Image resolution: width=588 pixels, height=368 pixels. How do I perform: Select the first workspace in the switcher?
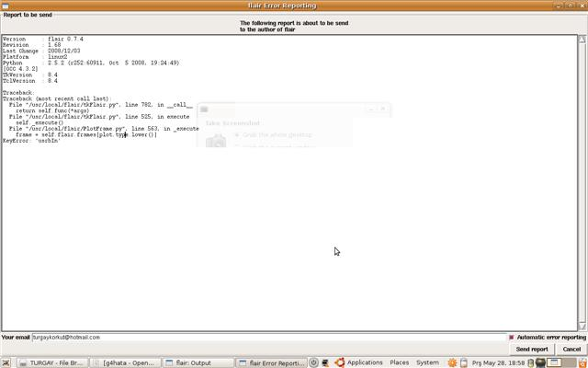[553, 362]
